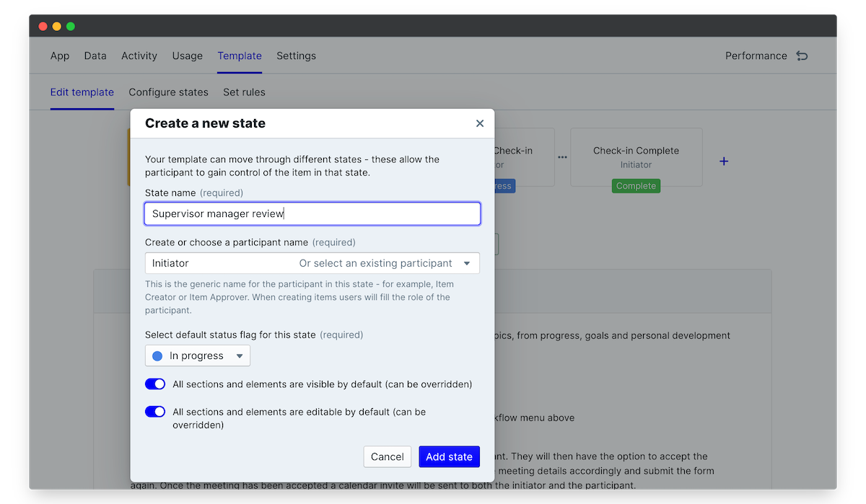Open the Data tab
The image size is (866, 504).
[x=95, y=56]
